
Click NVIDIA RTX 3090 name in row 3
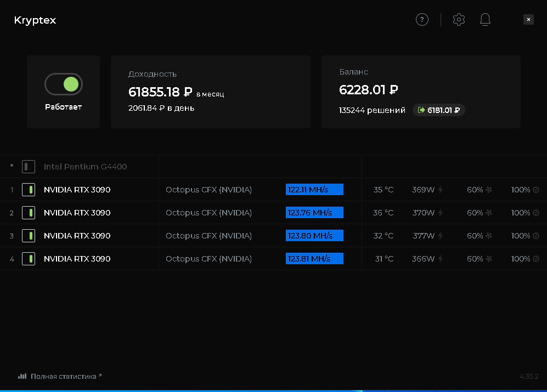coord(77,236)
